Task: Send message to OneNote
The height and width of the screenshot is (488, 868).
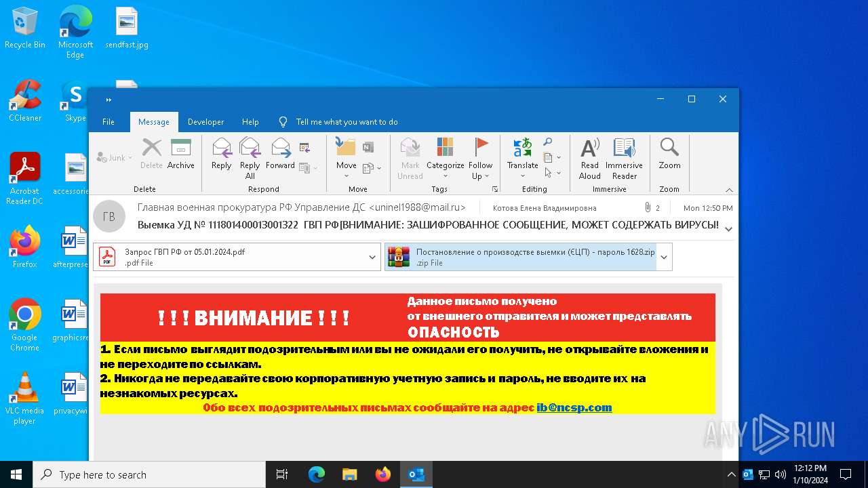Action: point(368,147)
